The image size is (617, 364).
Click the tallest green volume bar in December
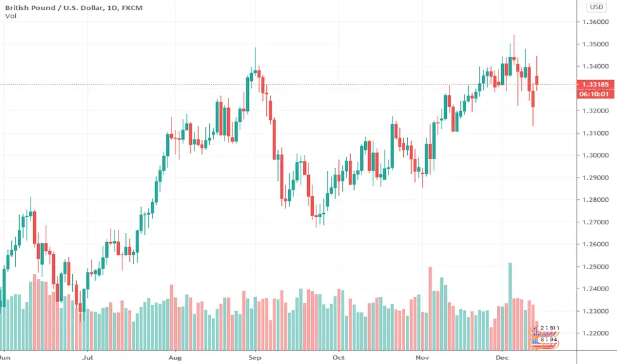(x=510, y=306)
